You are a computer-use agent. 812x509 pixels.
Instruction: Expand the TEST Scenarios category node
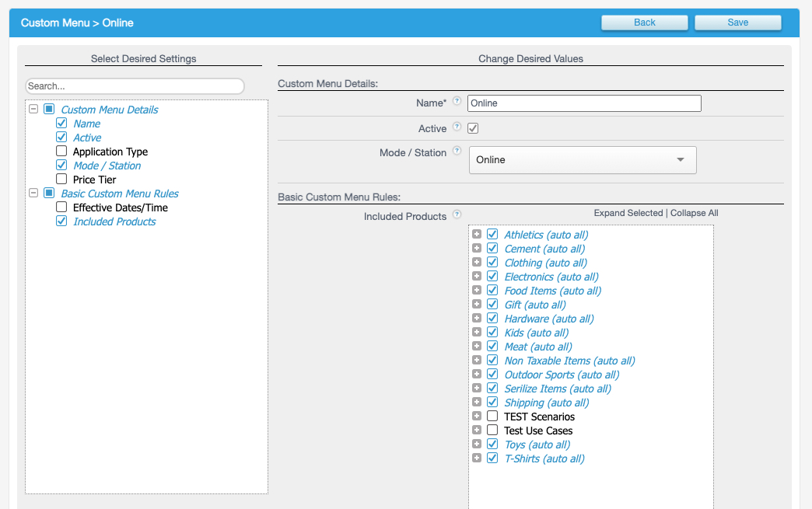tap(477, 416)
